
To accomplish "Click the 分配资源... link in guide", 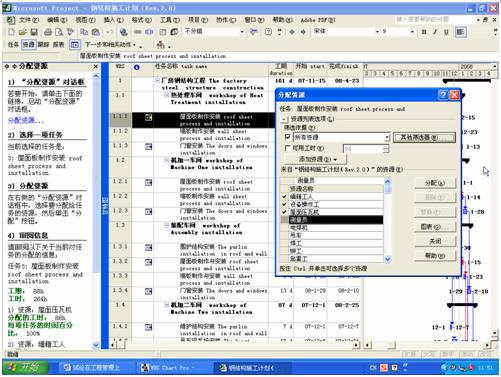I will (26, 120).
